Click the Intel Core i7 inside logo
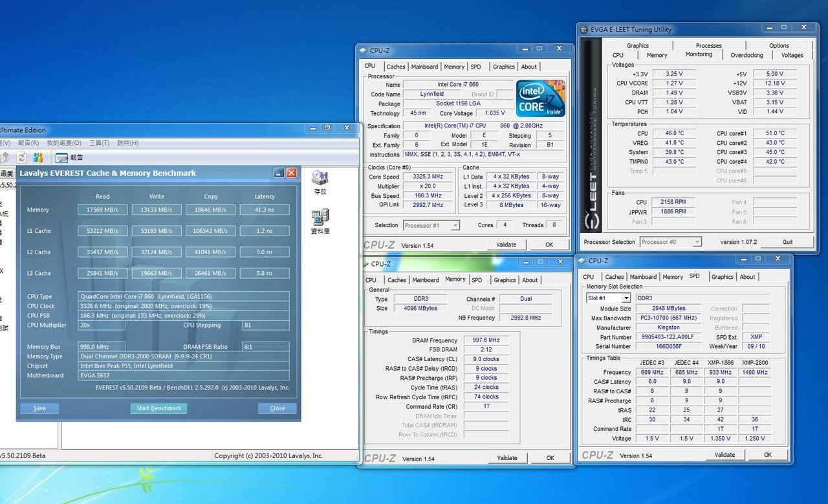This screenshot has width=828, height=504. (541, 98)
